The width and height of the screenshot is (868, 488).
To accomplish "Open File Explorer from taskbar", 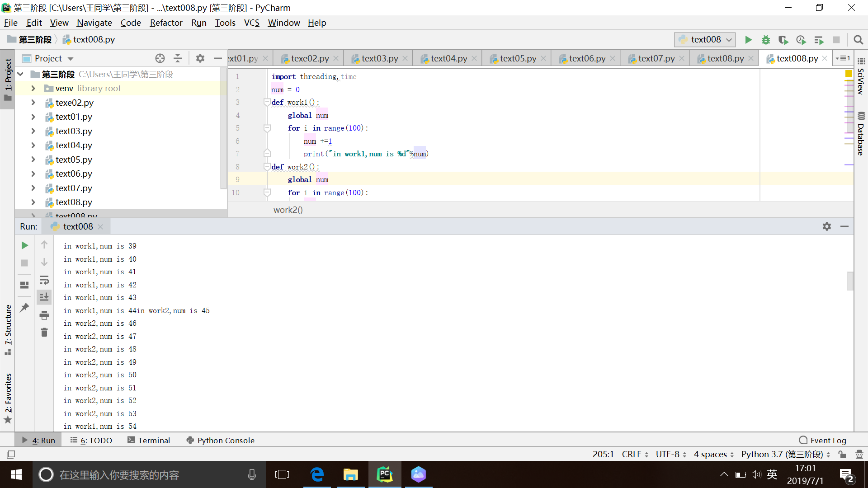I will [x=350, y=474].
